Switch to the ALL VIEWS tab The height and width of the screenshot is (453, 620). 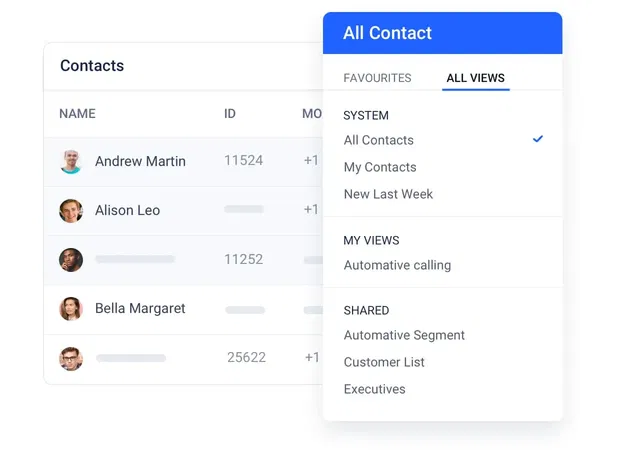475,78
